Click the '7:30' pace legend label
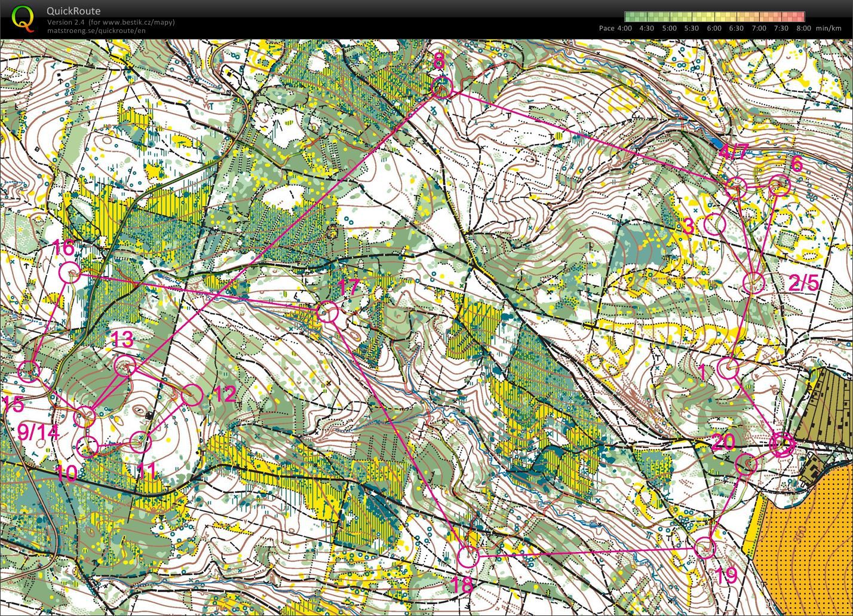This screenshot has height=616, width=853. (781, 28)
